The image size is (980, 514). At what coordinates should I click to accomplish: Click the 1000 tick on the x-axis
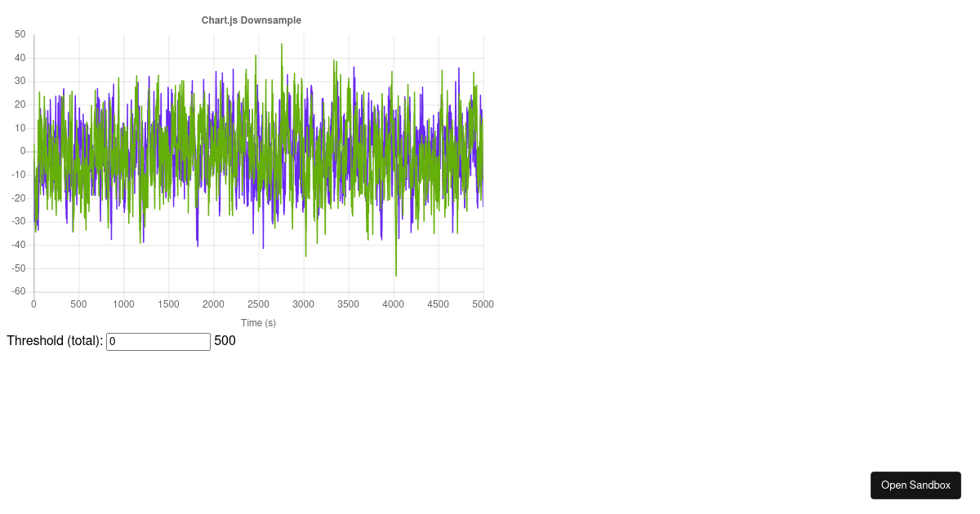(123, 304)
